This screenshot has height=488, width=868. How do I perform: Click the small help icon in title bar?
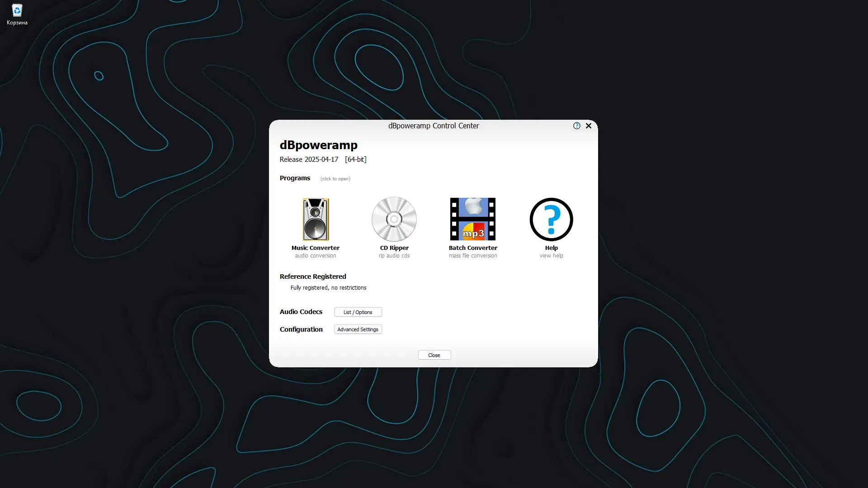tap(576, 126)
